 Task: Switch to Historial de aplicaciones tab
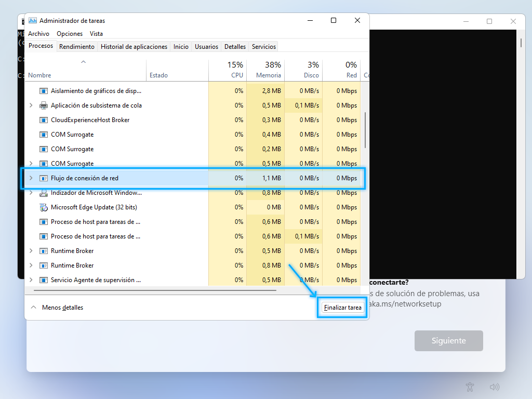(x=134, y=46)
